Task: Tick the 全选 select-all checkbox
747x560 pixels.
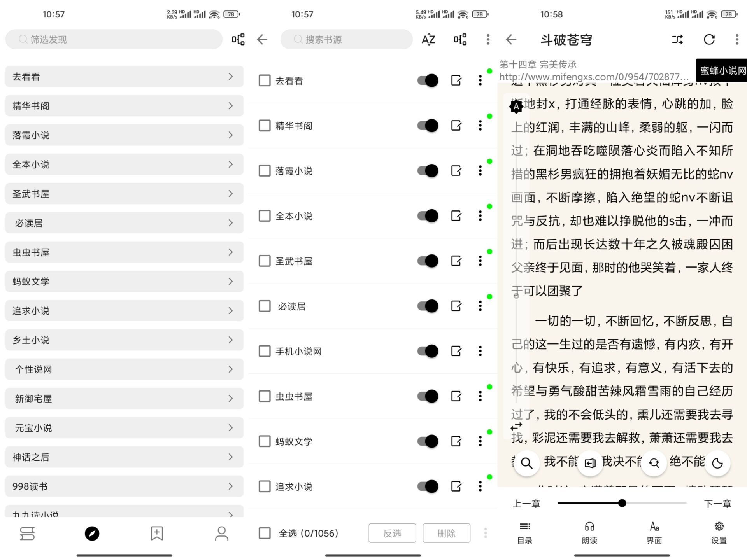Action: (x=264, y=533)
